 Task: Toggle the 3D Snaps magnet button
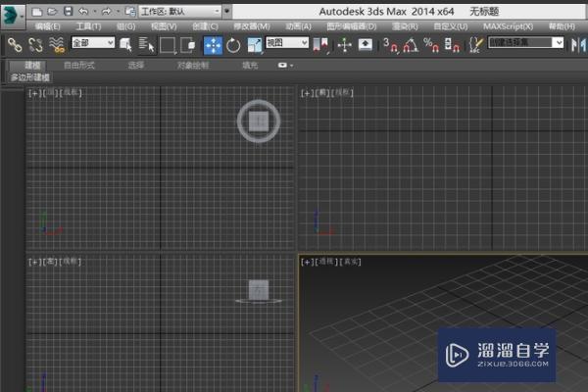click(391, 45)
